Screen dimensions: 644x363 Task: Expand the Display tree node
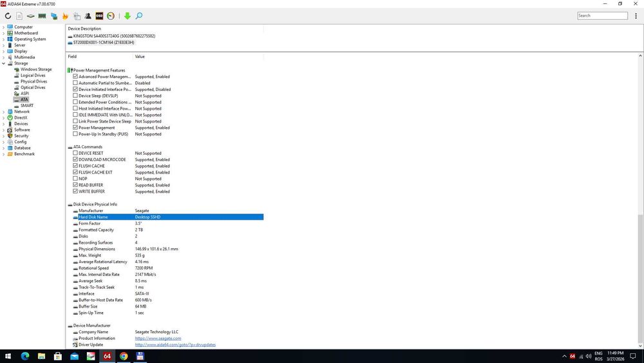tap(4, 52)
